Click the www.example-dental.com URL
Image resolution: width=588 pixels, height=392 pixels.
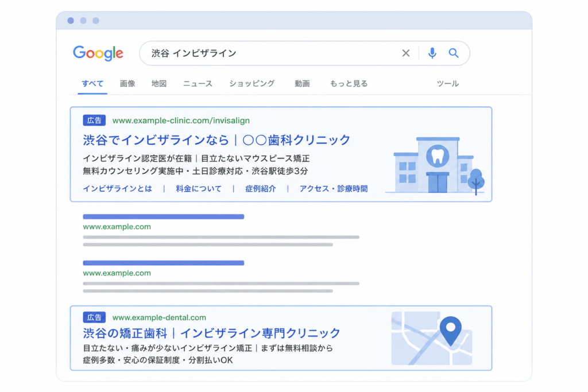tap(160, 317)
